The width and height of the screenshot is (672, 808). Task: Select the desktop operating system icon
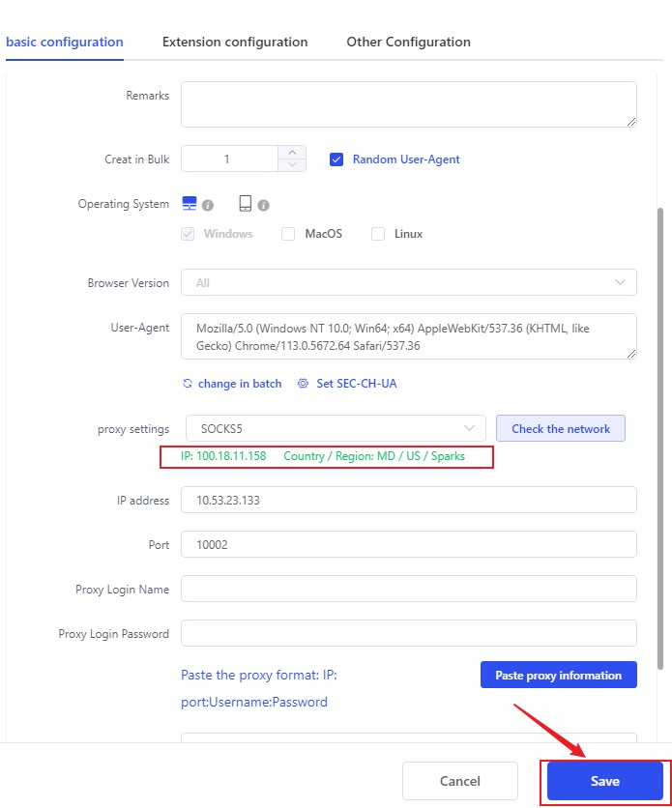tap(190, 204)
